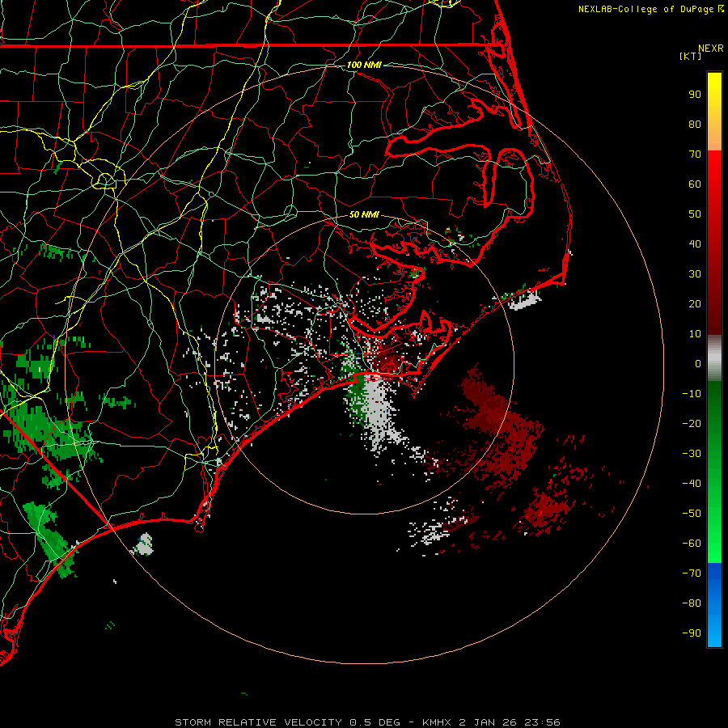Click the -80 label on the velocity scale

(692, 603)
